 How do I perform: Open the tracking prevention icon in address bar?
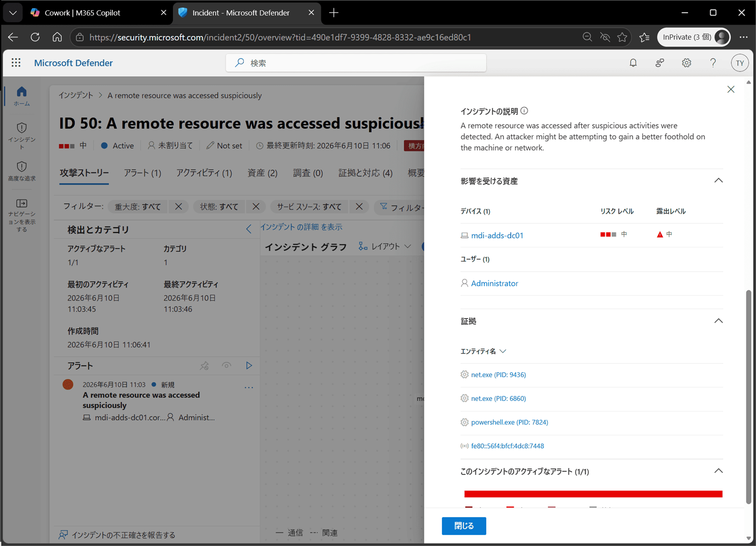[x=605, y=37]
